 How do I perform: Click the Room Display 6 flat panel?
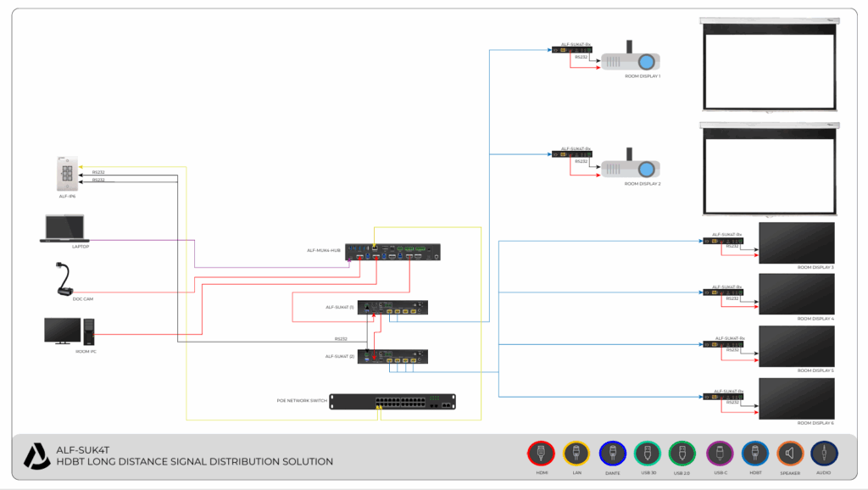coord(797,398)
